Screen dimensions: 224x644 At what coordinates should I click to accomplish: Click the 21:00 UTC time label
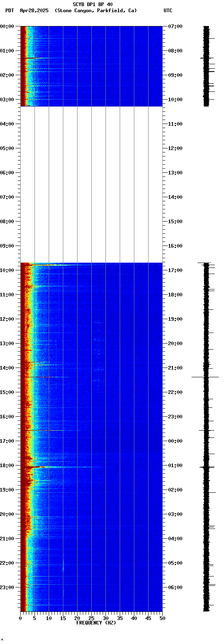[x=175, y=368]
